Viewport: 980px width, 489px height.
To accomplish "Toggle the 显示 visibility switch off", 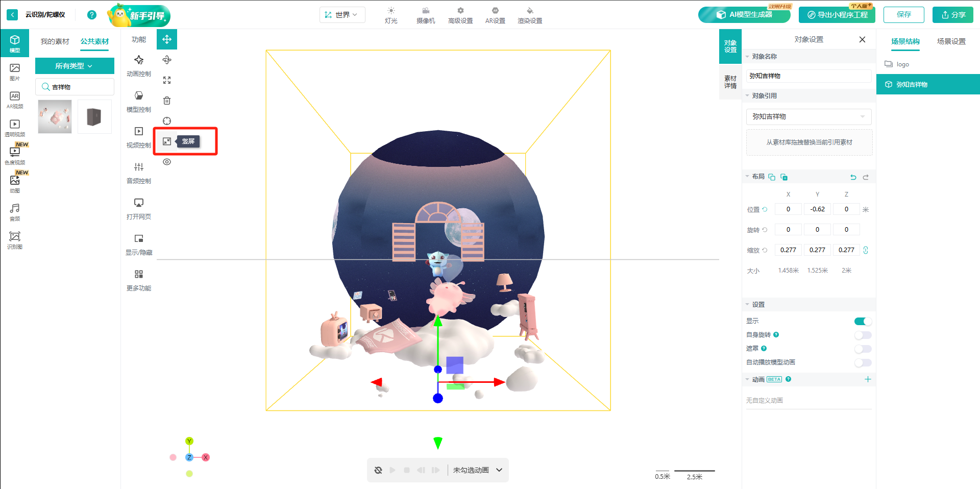I will click(x=863, y=321).
